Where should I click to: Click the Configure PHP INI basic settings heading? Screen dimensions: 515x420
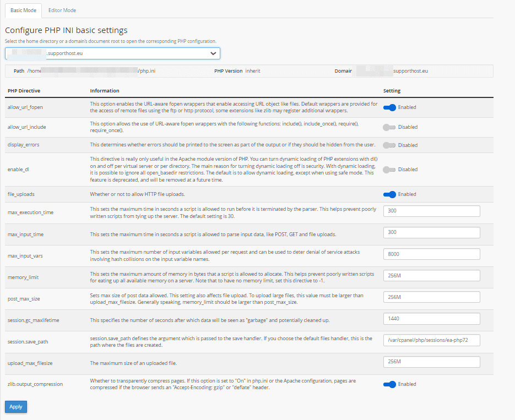(x=66, y=30)
